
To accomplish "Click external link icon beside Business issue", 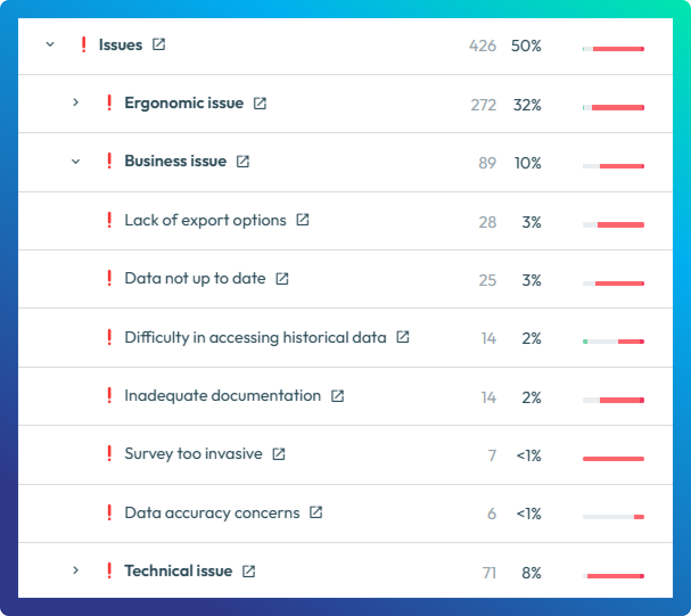I will [243, 161].
